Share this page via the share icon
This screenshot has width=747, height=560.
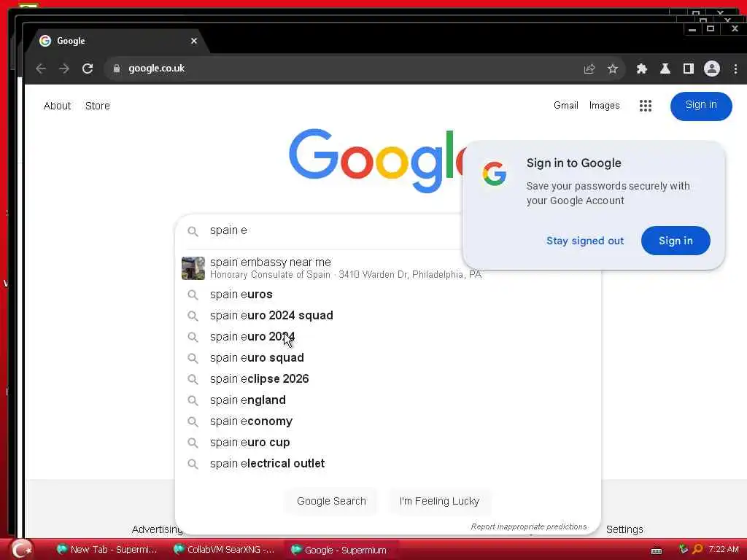[589, 69]
